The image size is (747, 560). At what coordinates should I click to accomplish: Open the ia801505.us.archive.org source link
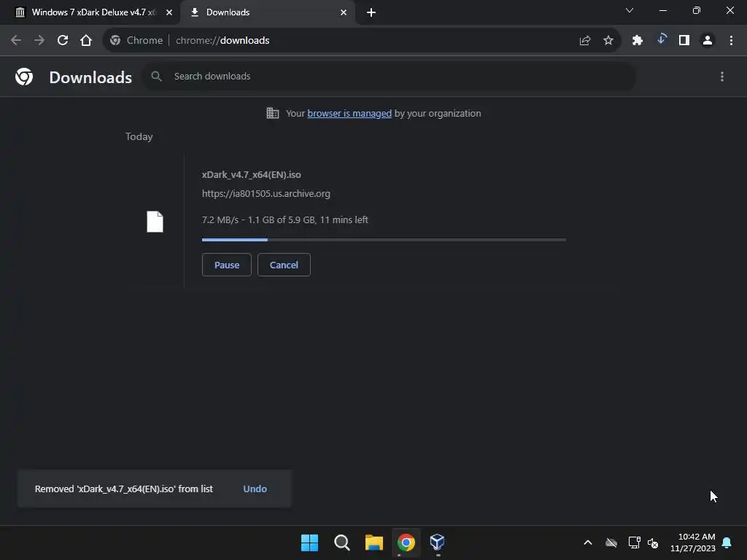266,194
